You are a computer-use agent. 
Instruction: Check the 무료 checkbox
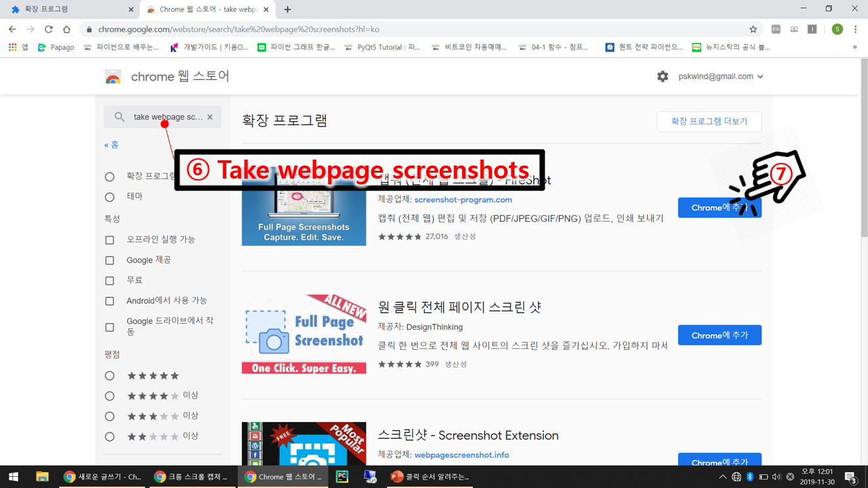(x=110, y=281)
